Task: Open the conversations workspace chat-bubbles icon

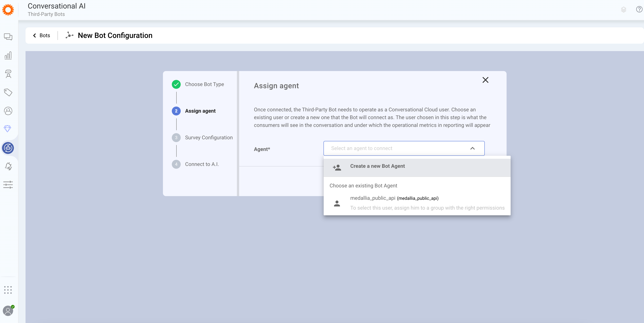Action: (8, 37)
